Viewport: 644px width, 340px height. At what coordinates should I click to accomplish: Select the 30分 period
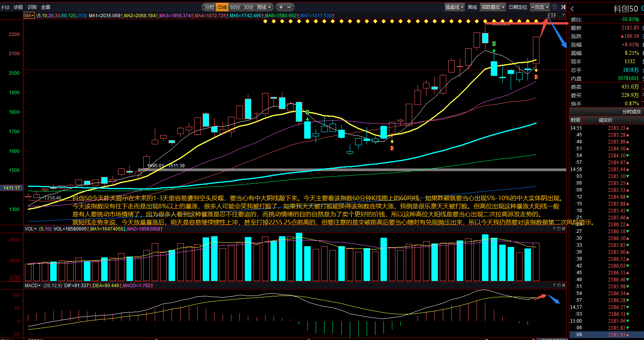pos(249,7)
